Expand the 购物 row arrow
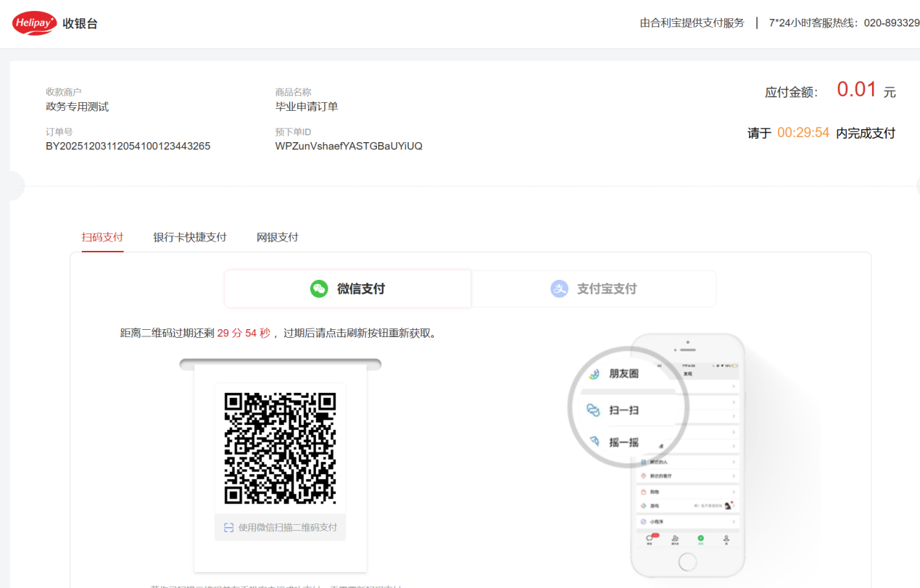 [734, 492]
